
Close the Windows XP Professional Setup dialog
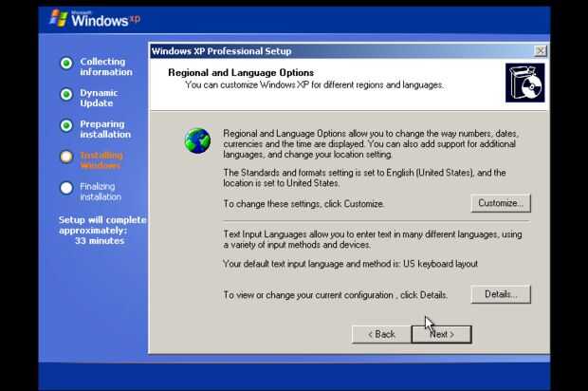click(540, 51)
